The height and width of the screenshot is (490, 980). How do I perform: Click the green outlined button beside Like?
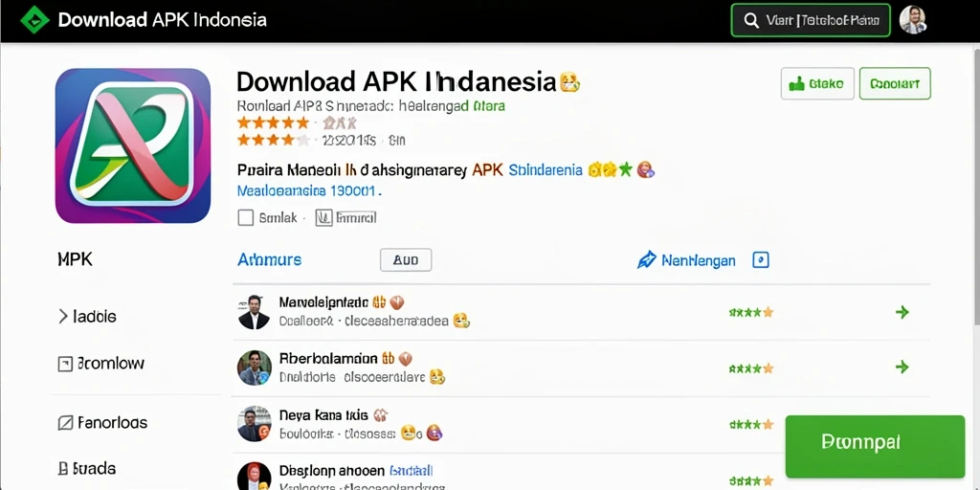[895, 84]
